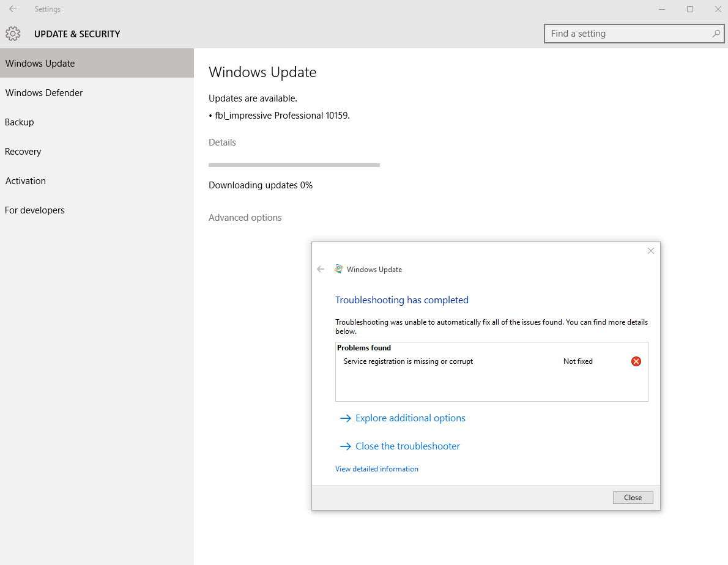Click fbl_impressive Professional 10159 update entry
Viewport: 728px width, 565px height.
click(x=282, y=116)
